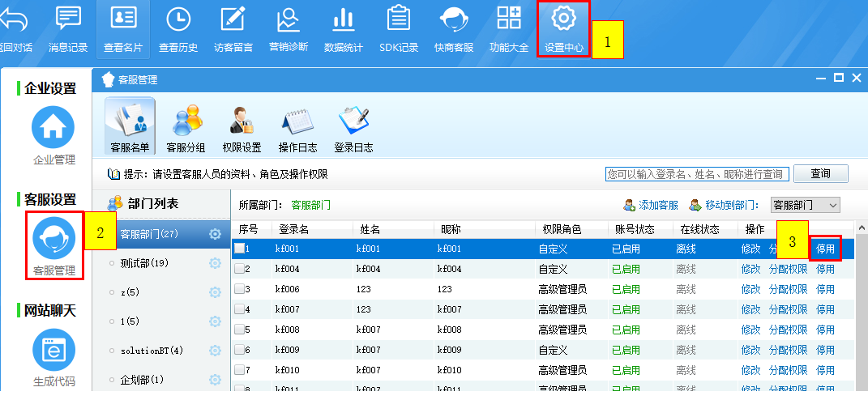Focus the agent search input field
Viewport: 868px width, 400px height.
pyautogui.click(x=695, y=174)
